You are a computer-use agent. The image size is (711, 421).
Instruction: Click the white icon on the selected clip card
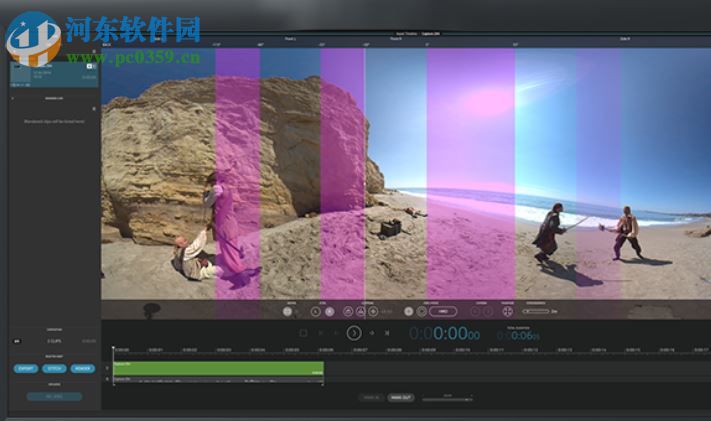click(89, 66)
